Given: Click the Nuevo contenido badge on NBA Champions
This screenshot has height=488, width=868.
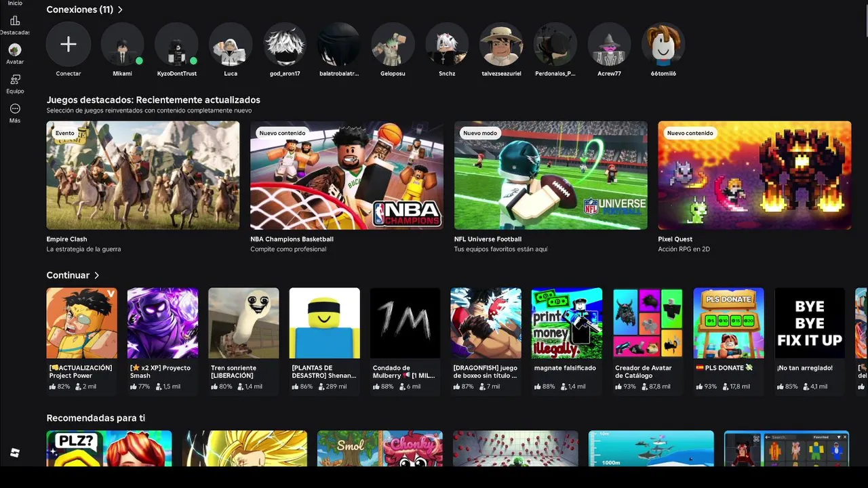Looking at the screenshot, I should coord(283,134).
